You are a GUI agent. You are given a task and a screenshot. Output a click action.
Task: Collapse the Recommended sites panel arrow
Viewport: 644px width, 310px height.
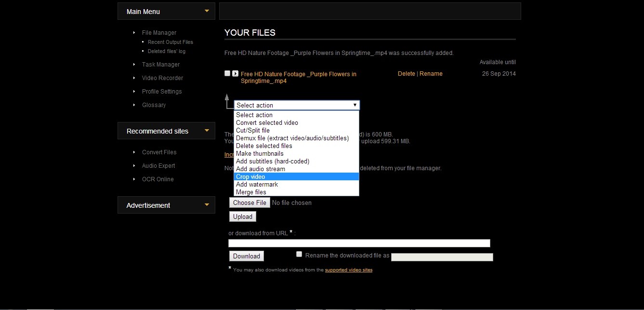(x=207, y=131)
